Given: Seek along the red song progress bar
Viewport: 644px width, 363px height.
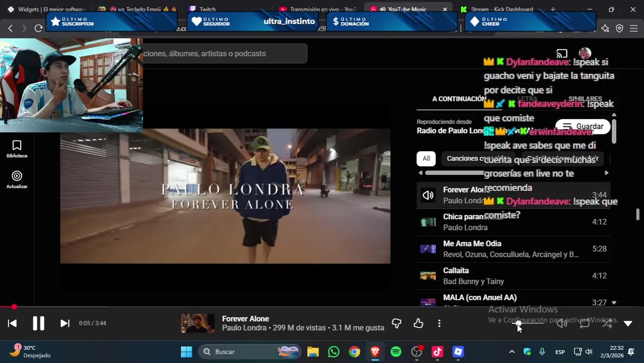Looking at the screenshot, I should [322, 307].
